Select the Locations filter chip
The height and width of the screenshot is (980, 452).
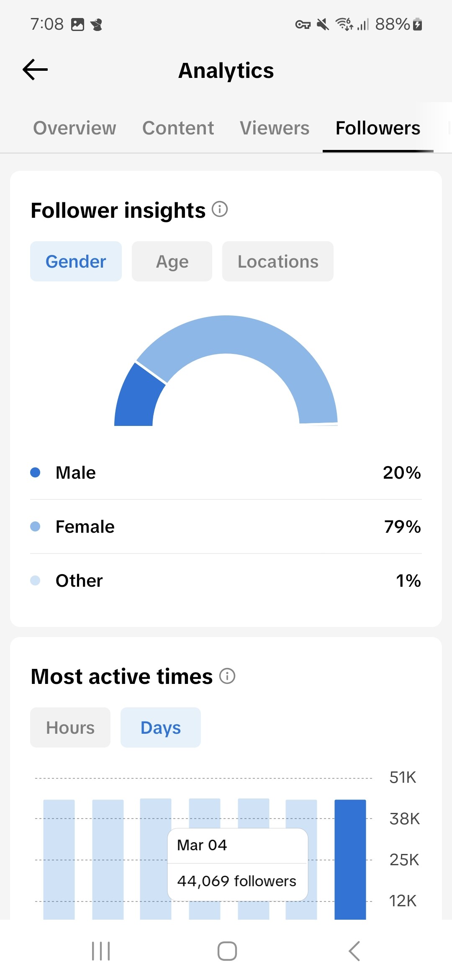click(278, 261)
